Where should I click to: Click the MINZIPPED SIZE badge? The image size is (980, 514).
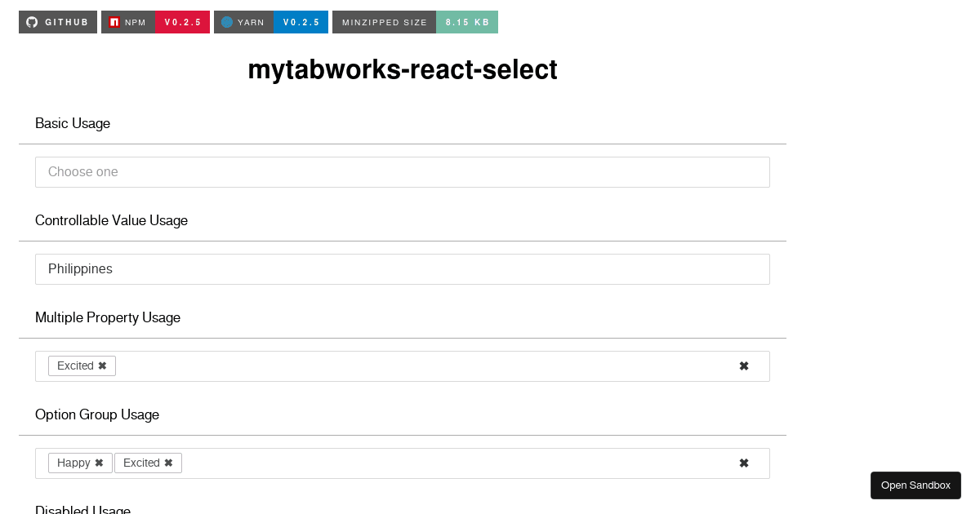pos(384,22)
